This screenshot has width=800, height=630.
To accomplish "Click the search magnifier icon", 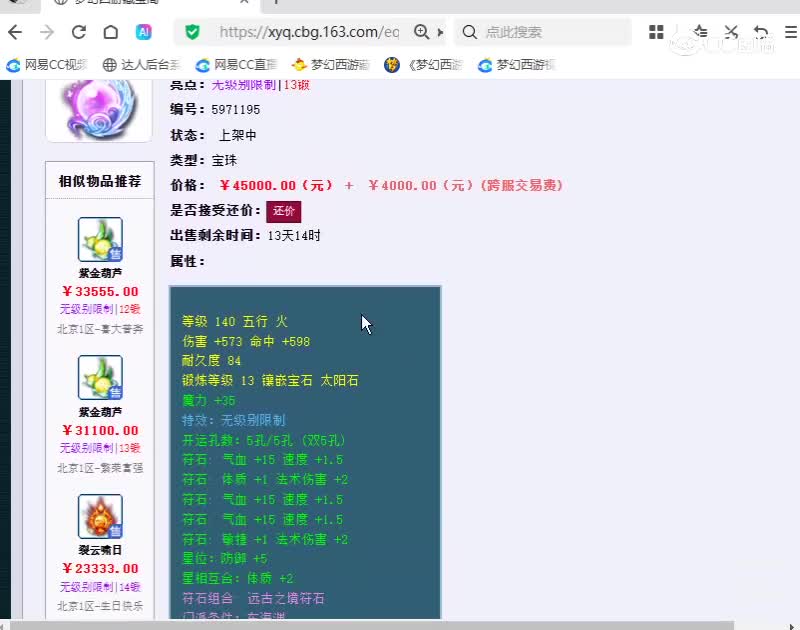I will [469, 32].
